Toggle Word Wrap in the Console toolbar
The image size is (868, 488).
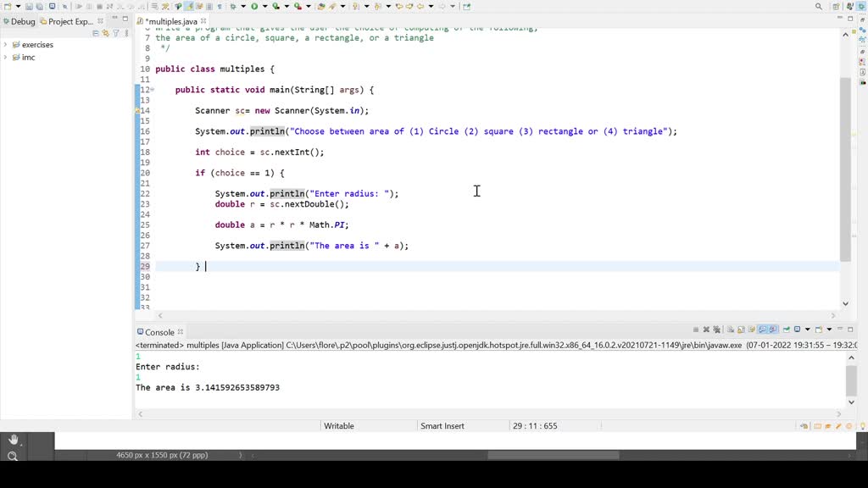click(x=752, y=330)
